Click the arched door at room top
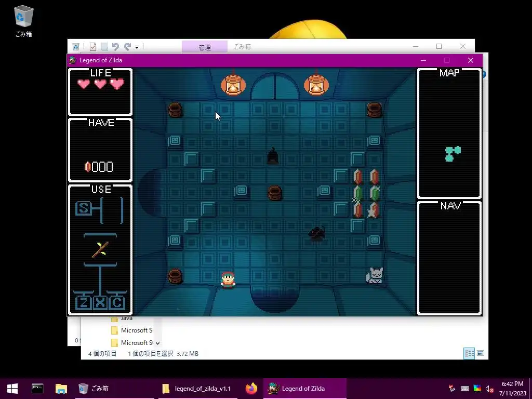532x399 pixels. click(275, 87)
